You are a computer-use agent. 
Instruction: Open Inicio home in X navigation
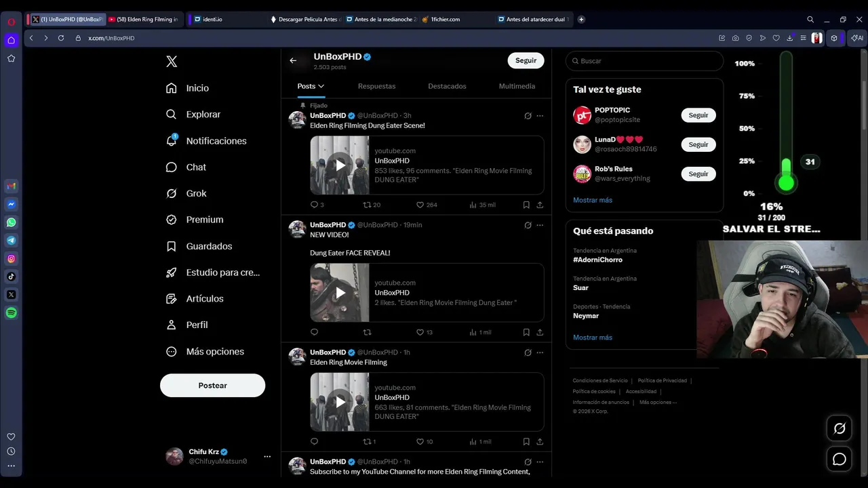pyautogui.click(x=188, y=88)
